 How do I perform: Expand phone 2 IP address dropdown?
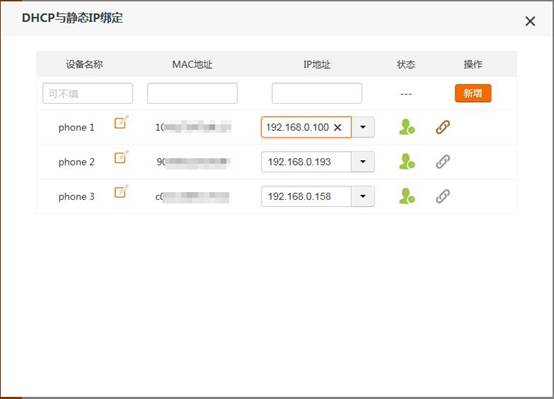pos(363,162)
